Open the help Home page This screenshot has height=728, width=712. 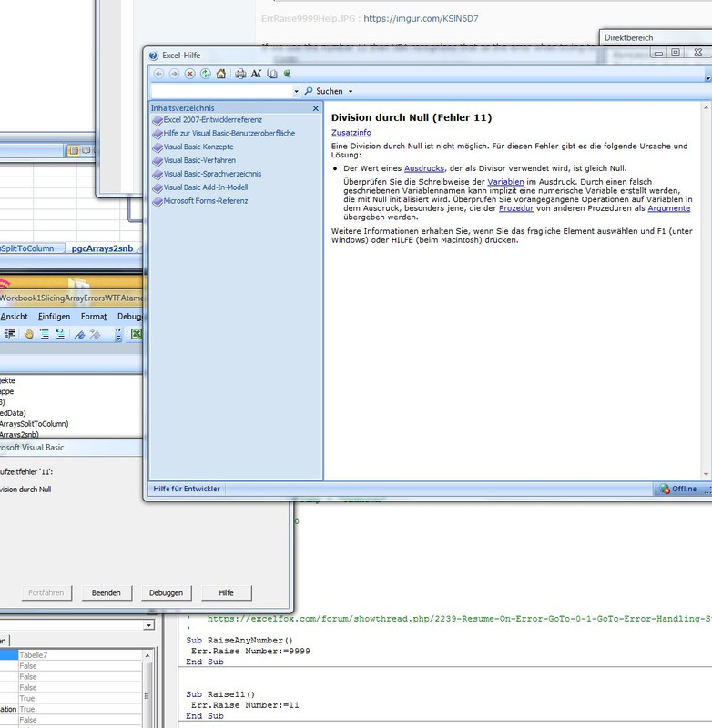tap(221, 74)
